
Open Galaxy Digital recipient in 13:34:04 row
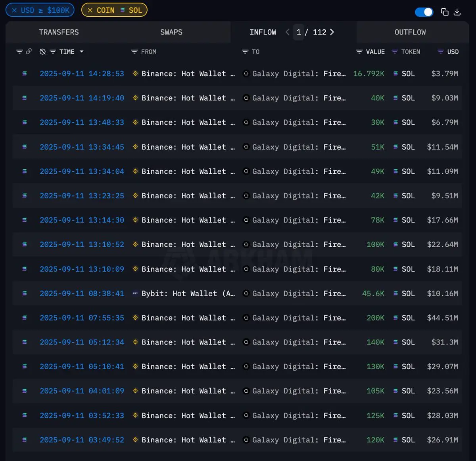tap(299, 171)
